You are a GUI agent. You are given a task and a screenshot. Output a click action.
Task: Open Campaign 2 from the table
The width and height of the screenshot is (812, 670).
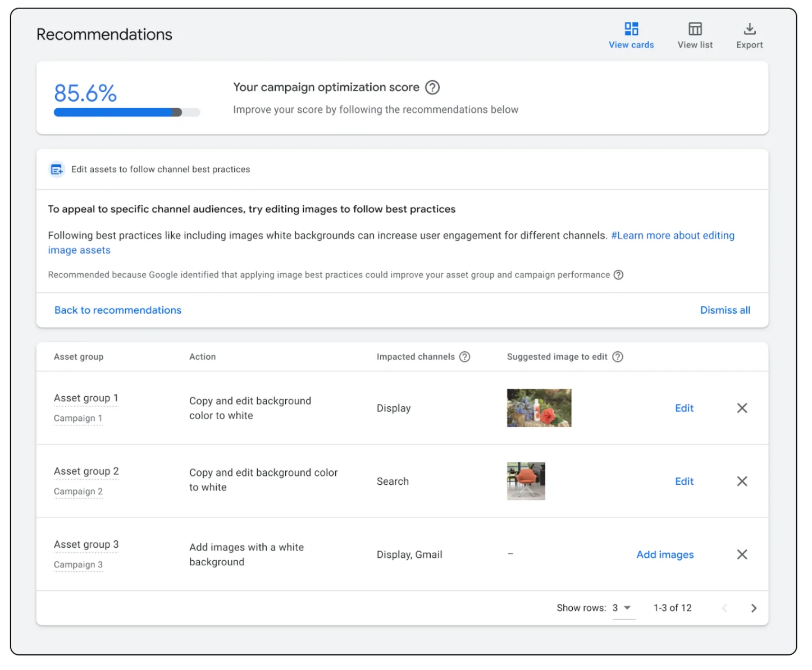78,491
